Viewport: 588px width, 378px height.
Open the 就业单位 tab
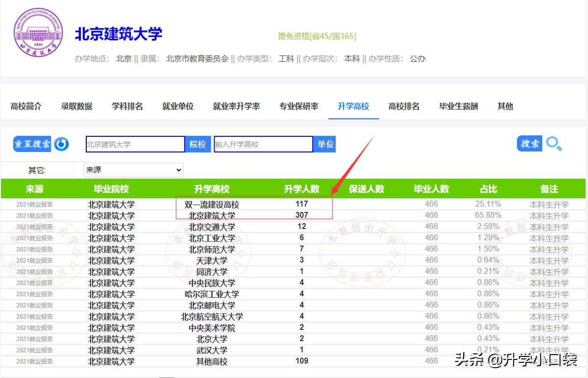[177, 106]
